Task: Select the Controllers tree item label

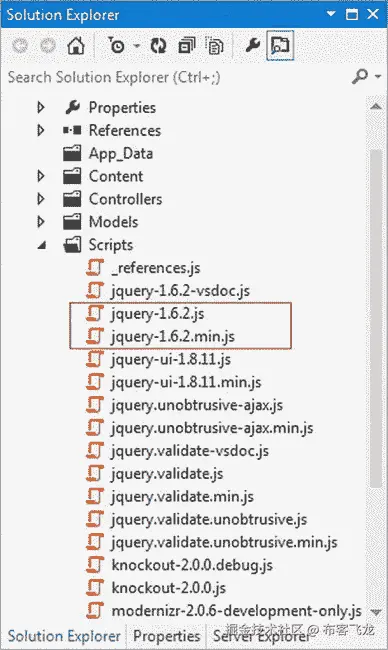Action: [x=125, y=199]
